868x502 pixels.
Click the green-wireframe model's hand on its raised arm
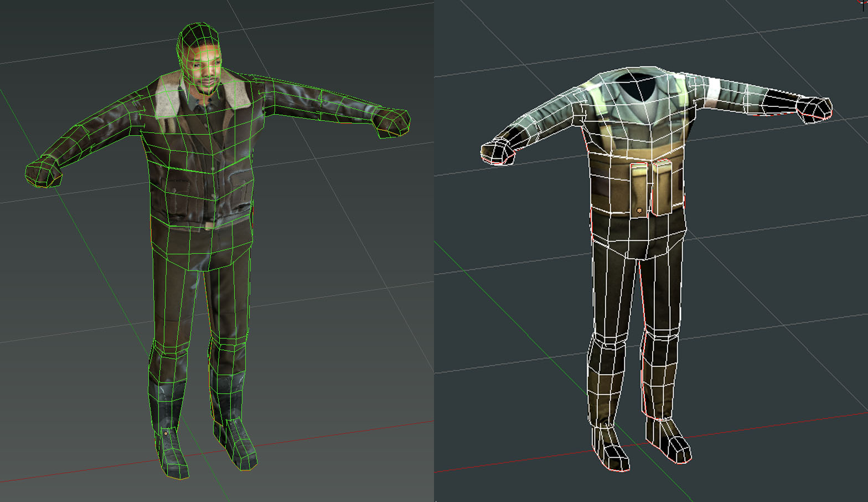[x=392, y=122]
